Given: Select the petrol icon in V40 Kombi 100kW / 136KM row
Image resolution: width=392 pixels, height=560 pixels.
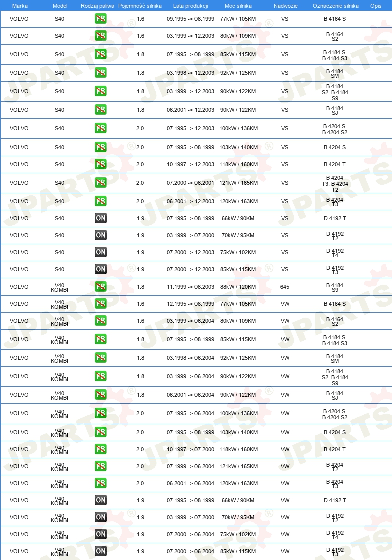Looking at the screenshot, I should click(x=101, y=413).
